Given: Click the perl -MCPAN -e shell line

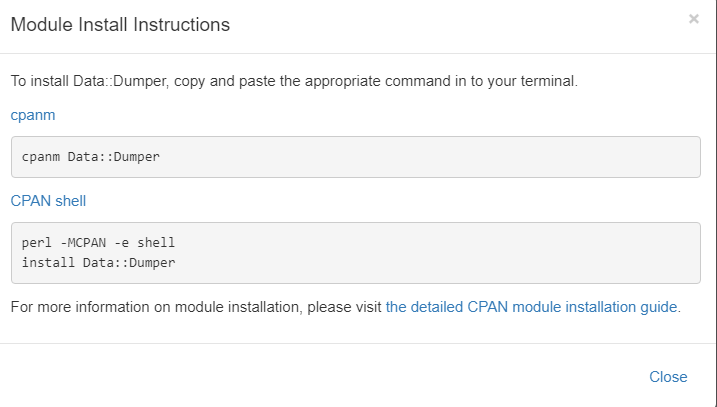Looking at the screenshot, I should [x=98, y=242].
